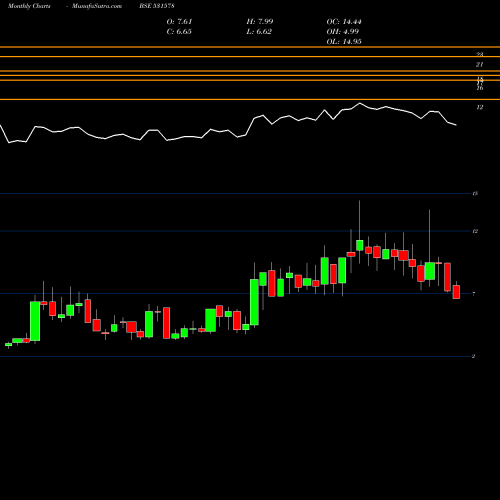Viewport: 500px width, 500px height.
Task: Select the OL: 14.95 value
Action: [x=344, y=42]
